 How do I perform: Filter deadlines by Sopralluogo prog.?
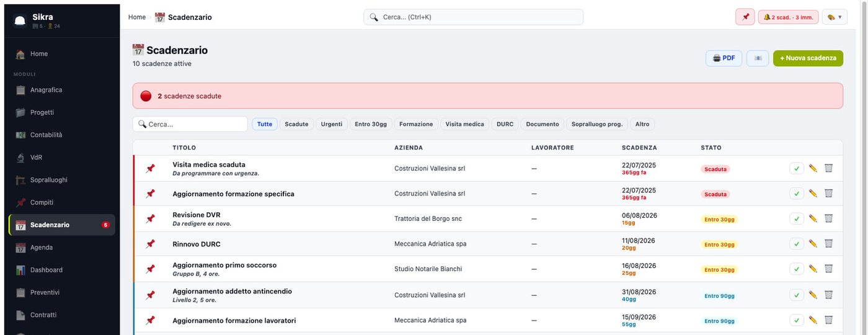click(x=597, y=124)
